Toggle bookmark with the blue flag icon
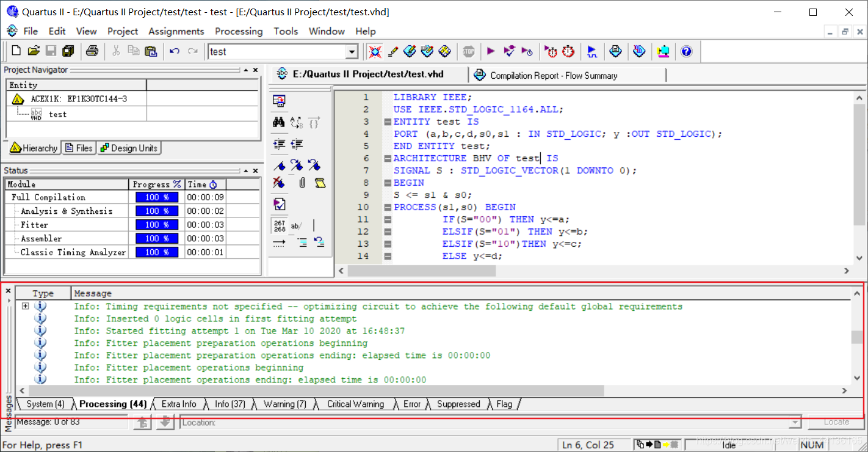868x452 pixels. coord(279,165)
